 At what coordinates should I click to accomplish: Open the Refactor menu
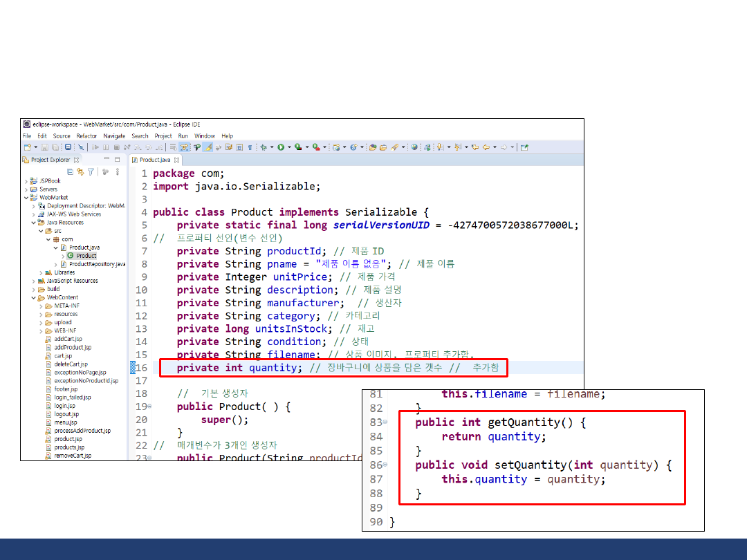[86, 136]
